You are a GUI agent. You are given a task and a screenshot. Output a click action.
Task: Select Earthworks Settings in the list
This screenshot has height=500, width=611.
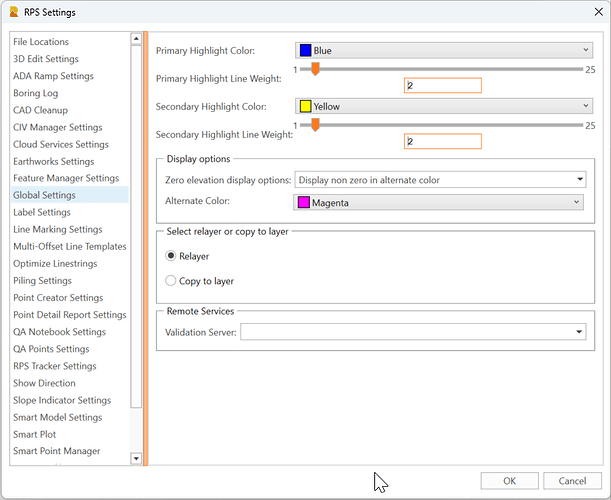click(54, 161)
